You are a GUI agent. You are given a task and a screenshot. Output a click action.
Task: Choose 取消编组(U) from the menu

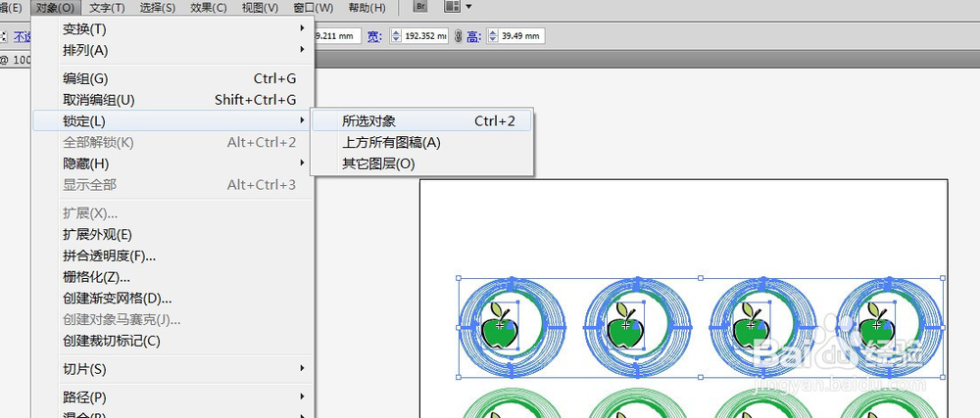pyautogui.click(x=173, y=100)
